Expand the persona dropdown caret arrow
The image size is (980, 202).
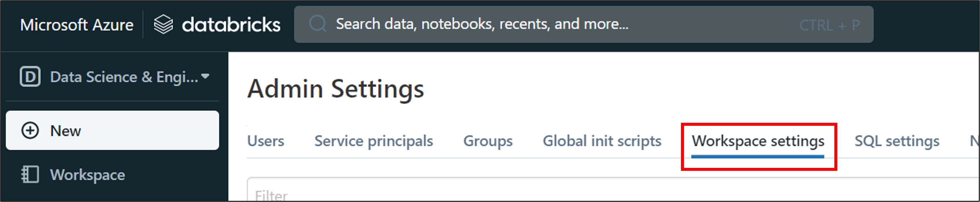click(205, 76)
